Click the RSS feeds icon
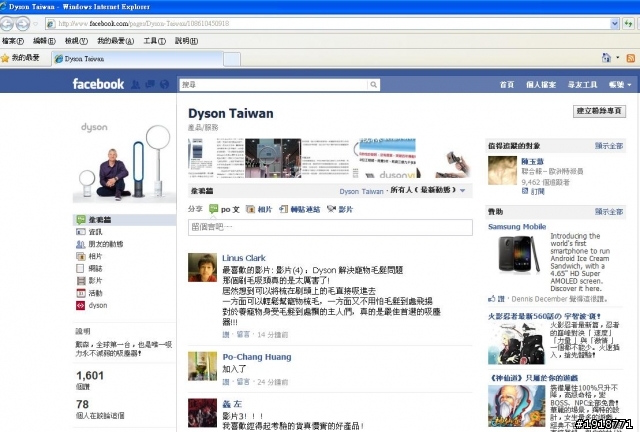This screenshot has height=432, width=640. tap(631, 58)
